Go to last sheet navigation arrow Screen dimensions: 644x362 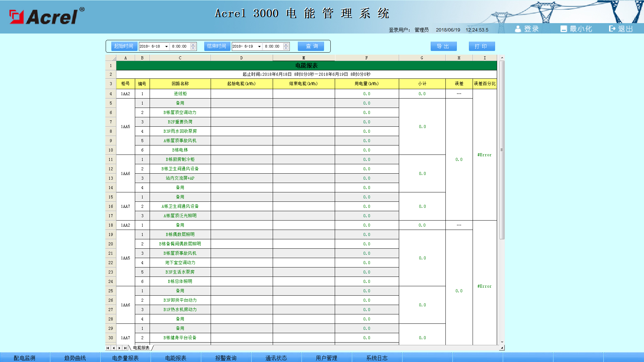125,348
